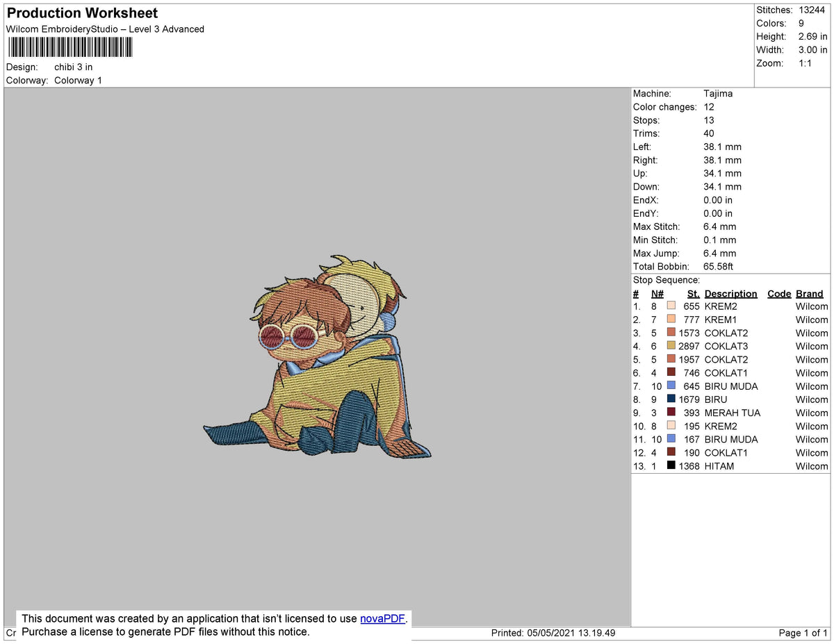The image size is (834, 644).
Task: Toggle the St. column header
Action: point(692,293)
